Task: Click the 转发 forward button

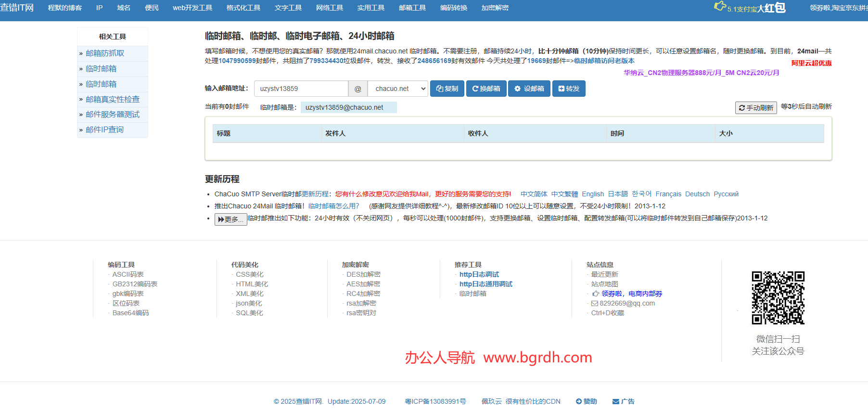Action: point(568,89)
